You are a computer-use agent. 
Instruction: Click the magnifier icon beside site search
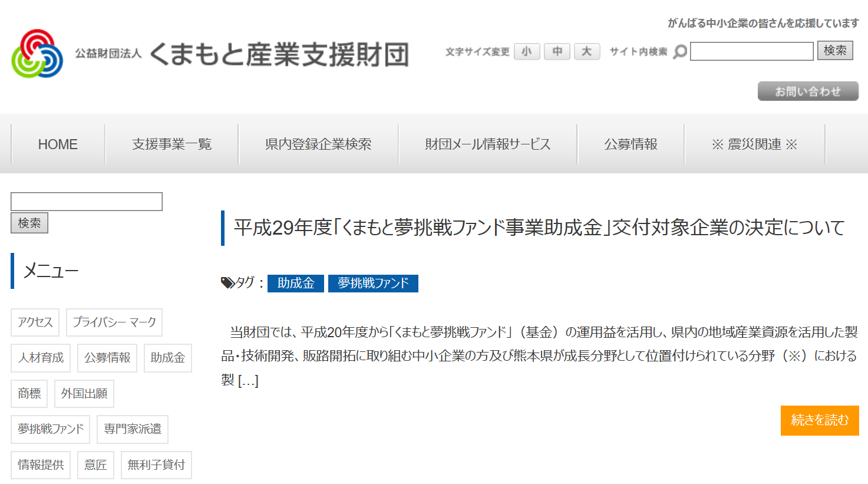coord(680,52)
